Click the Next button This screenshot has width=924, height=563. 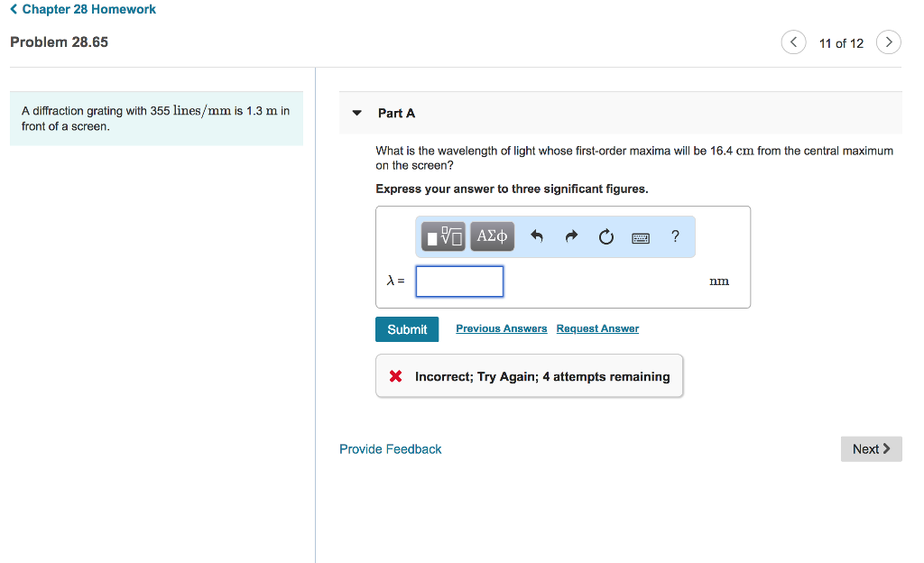click(x=871, y=449)
